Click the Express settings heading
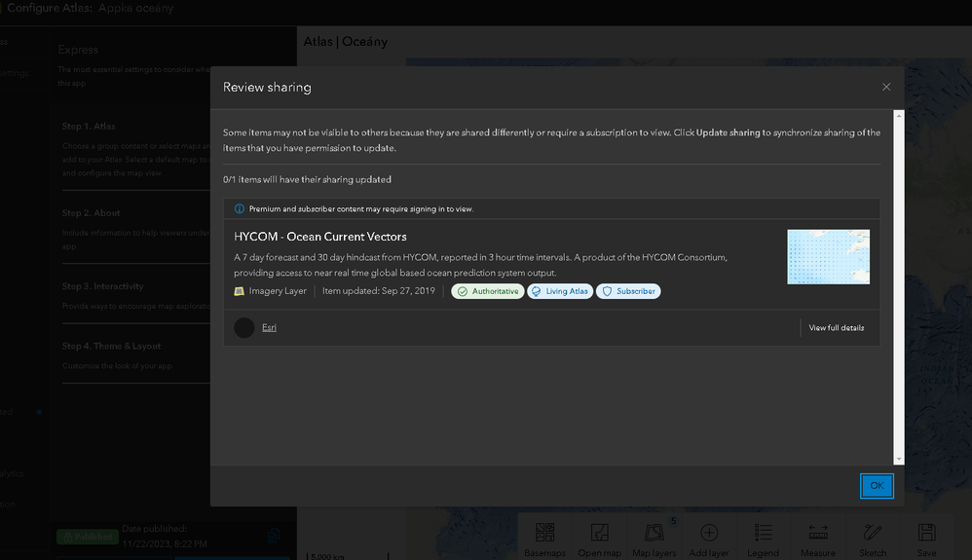This screenshot has height=560, width=972. pyautogui.click(x=78, y=50)
